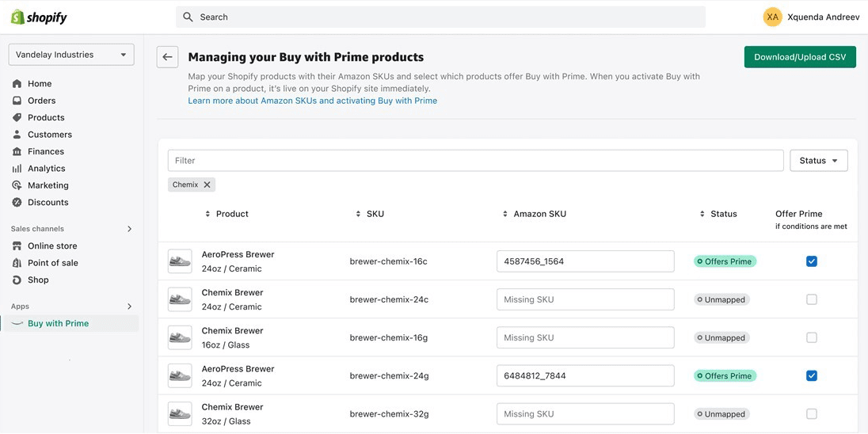
Task: Click Missing SKU field for brewer-chemix-24c
Action: (586, 299)
